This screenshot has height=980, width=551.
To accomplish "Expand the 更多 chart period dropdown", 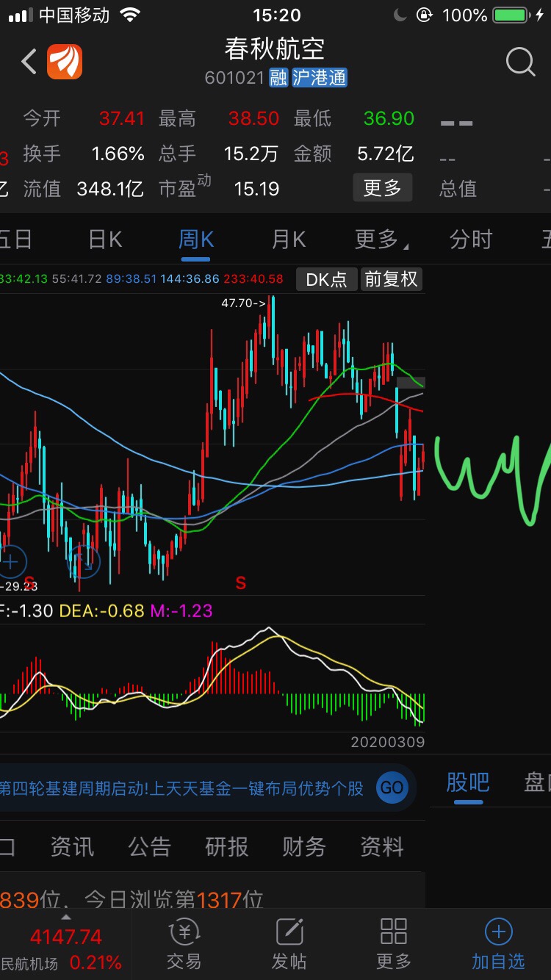I will pyautogui.click(x=381, y=239).
